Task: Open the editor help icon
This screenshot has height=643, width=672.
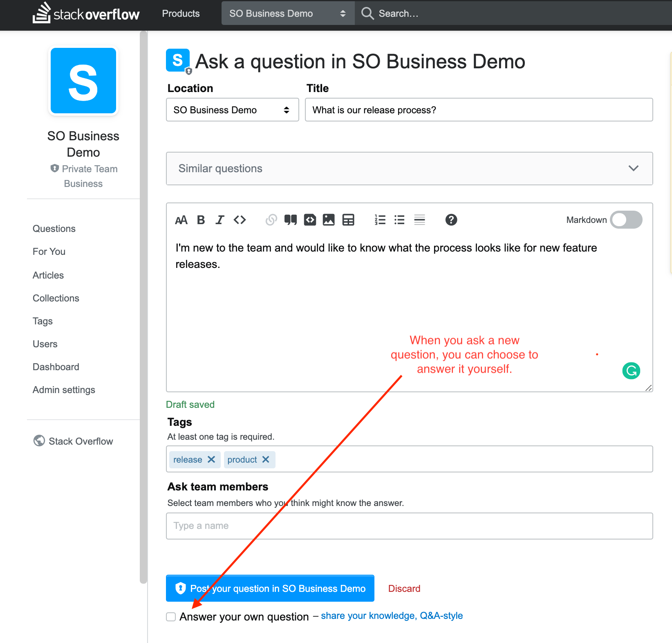Action: [x=451, y=220]
